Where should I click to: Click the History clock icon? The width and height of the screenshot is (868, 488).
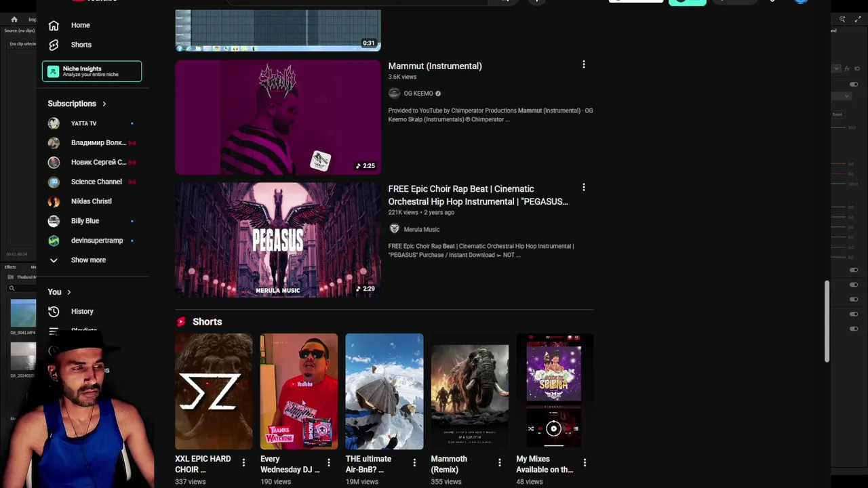click(54, 311)
